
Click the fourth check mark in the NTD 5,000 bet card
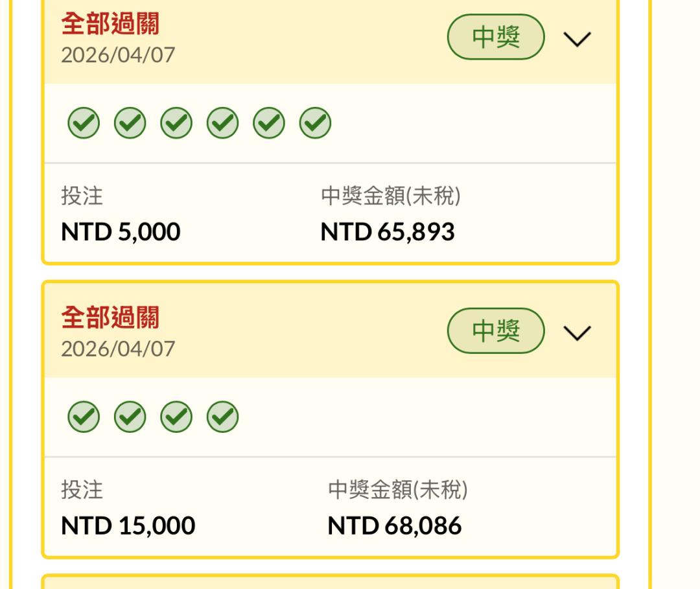click(x=222, y=123)
